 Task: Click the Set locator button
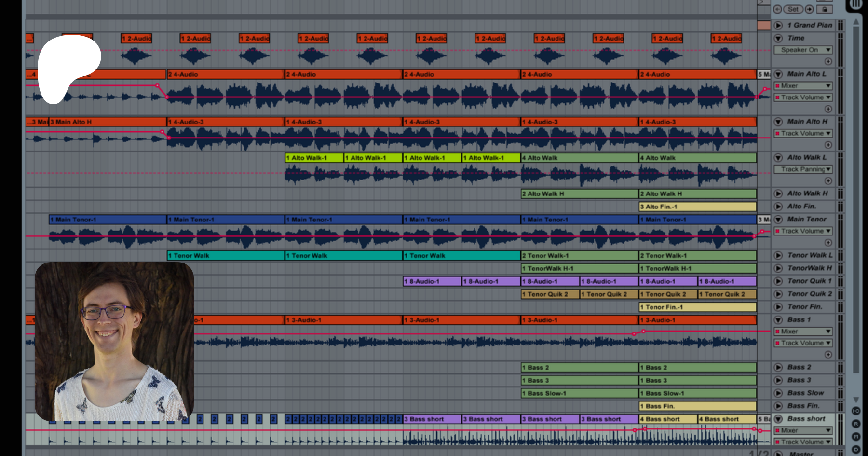tap(793, 9)
